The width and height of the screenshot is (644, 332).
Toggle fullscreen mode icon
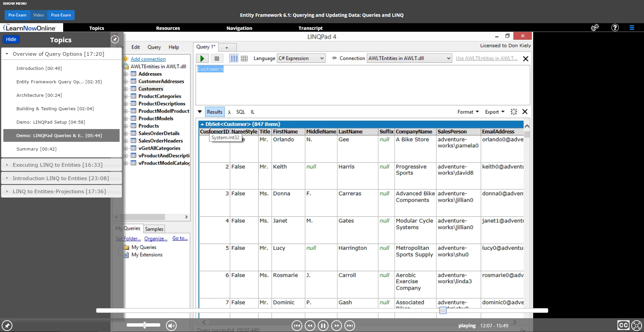coord(637,325)
